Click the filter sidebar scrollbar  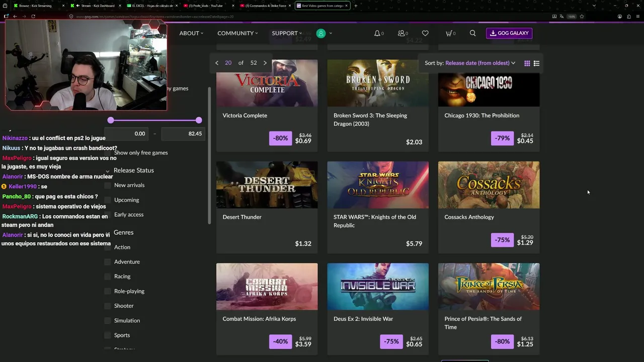tap(209, 156)
